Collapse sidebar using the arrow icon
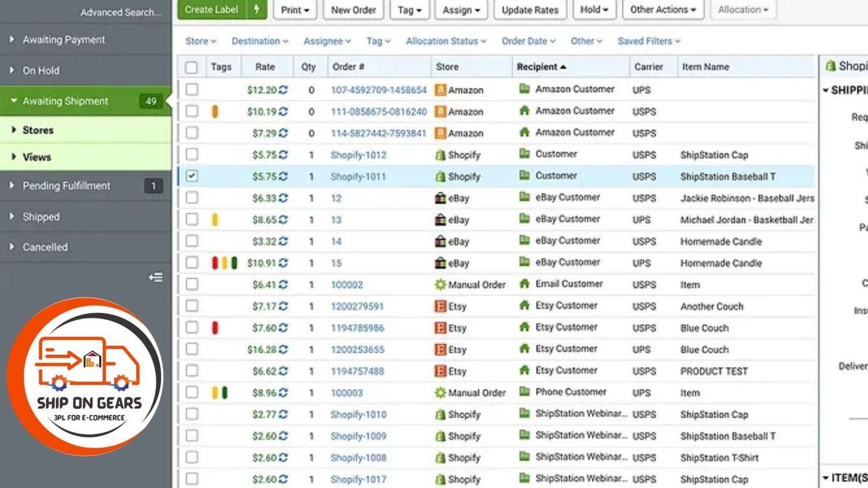 156,278
